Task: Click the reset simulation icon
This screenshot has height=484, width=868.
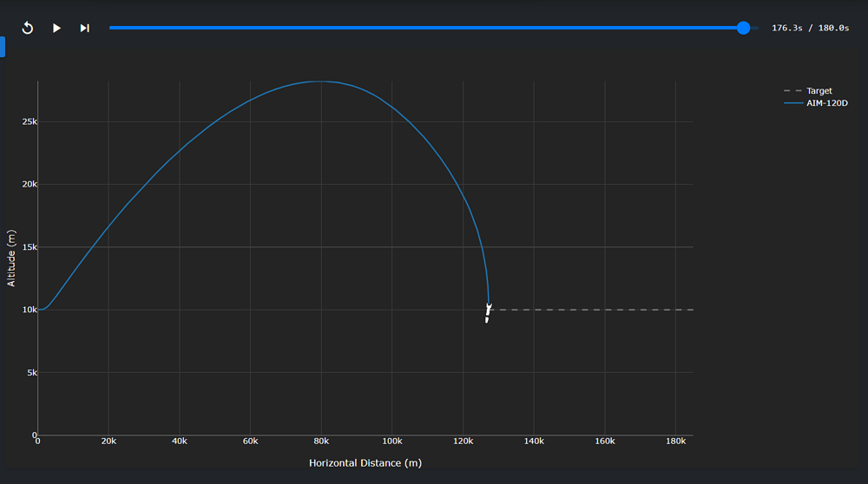Action: 28,28
